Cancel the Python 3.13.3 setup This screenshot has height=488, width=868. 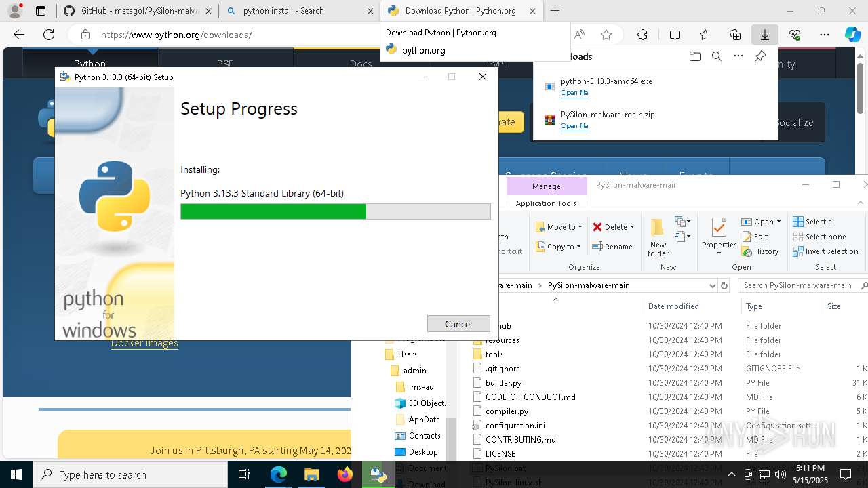click(458, 324)
